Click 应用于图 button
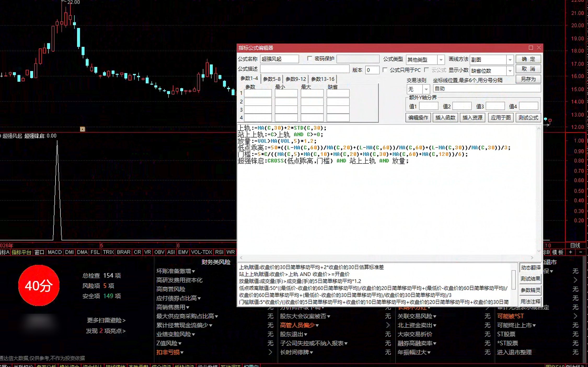Viewport: 588px width, 367px height. click(x=500, y=117)
